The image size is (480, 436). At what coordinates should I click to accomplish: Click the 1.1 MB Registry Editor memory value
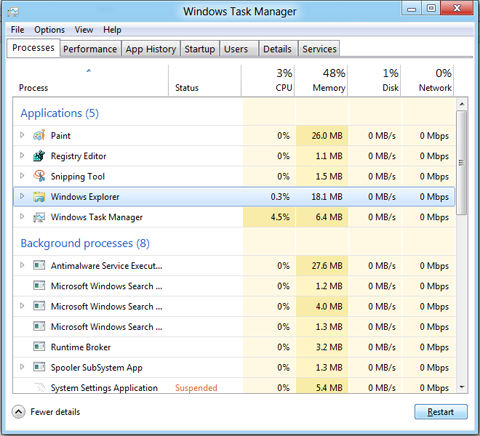(329, 156)
